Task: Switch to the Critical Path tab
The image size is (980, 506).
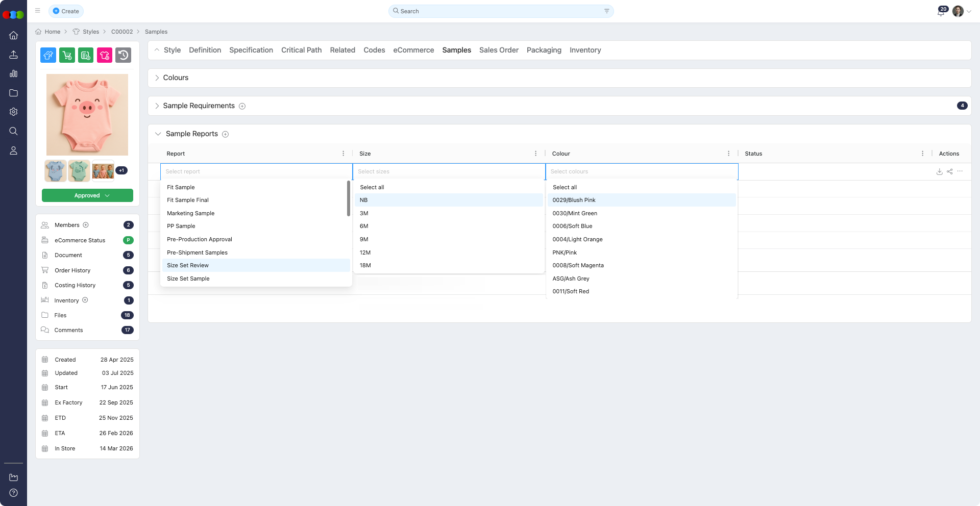Action: (x=301, y=50)
